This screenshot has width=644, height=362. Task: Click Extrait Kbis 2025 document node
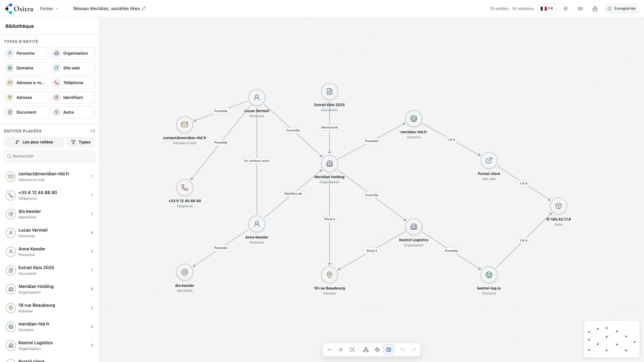click(330, 92)
